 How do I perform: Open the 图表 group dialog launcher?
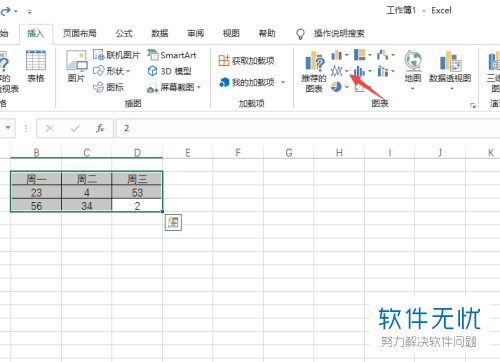[x=473, y=105]
